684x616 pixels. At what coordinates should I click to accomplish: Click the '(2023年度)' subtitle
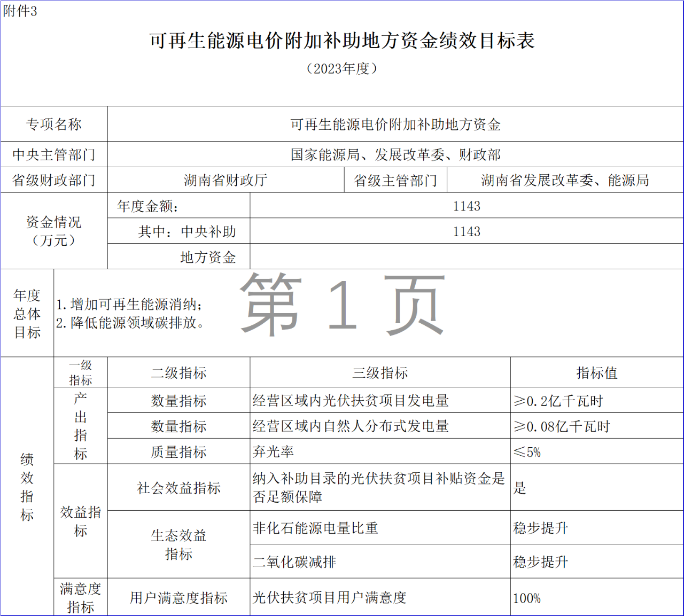[x=342, y=69]
